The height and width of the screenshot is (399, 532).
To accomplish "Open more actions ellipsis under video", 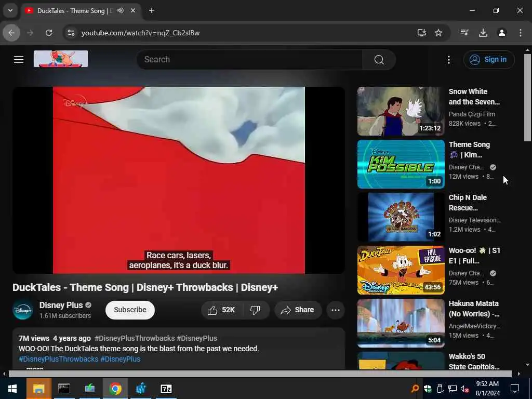I will click(x=335, y=310).
